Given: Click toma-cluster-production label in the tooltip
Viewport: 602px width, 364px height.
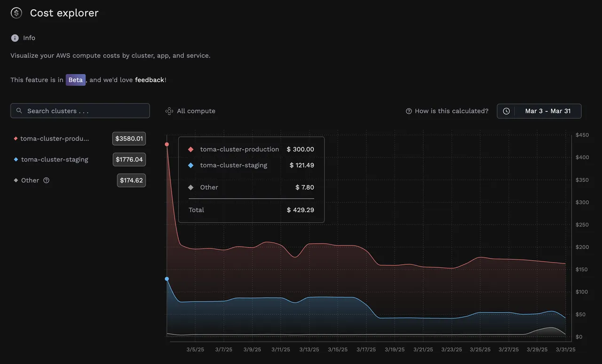Looking at the screenshot, I should 239,149.
